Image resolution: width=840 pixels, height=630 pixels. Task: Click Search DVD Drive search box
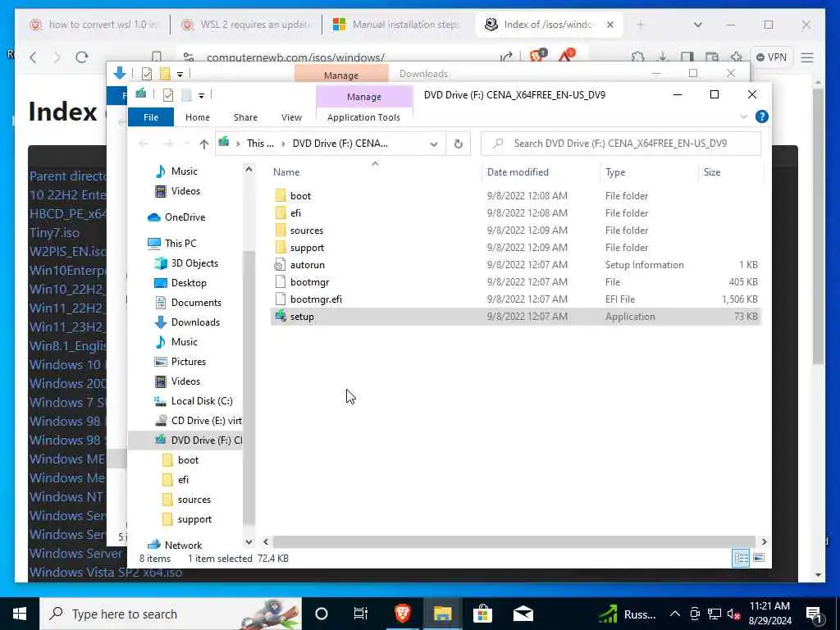[621, 144]
